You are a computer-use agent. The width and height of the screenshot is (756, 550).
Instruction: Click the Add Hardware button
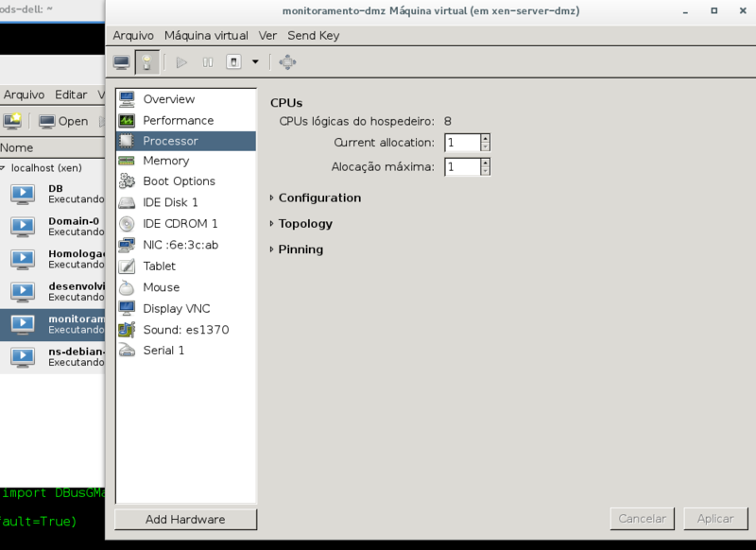[185, 519]
